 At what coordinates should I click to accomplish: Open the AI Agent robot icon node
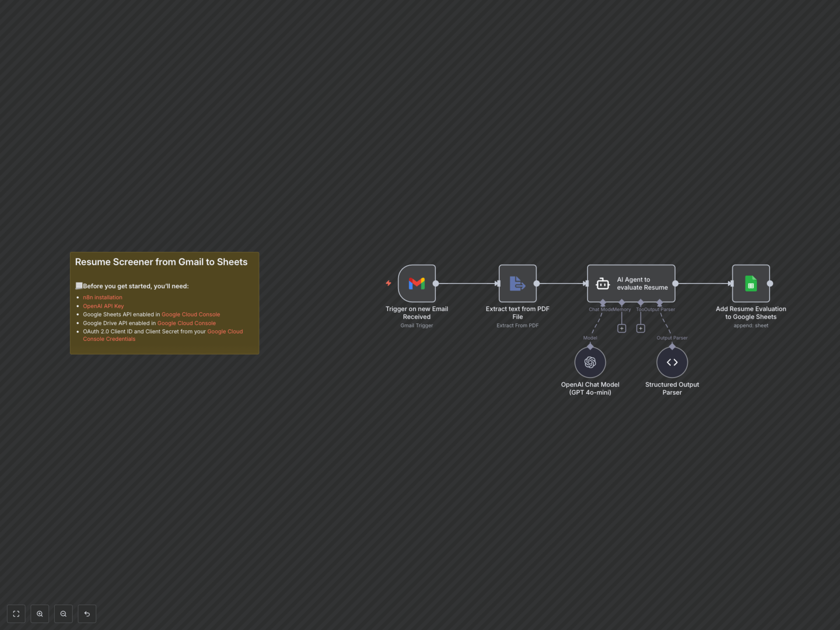(x=603, y=283)
